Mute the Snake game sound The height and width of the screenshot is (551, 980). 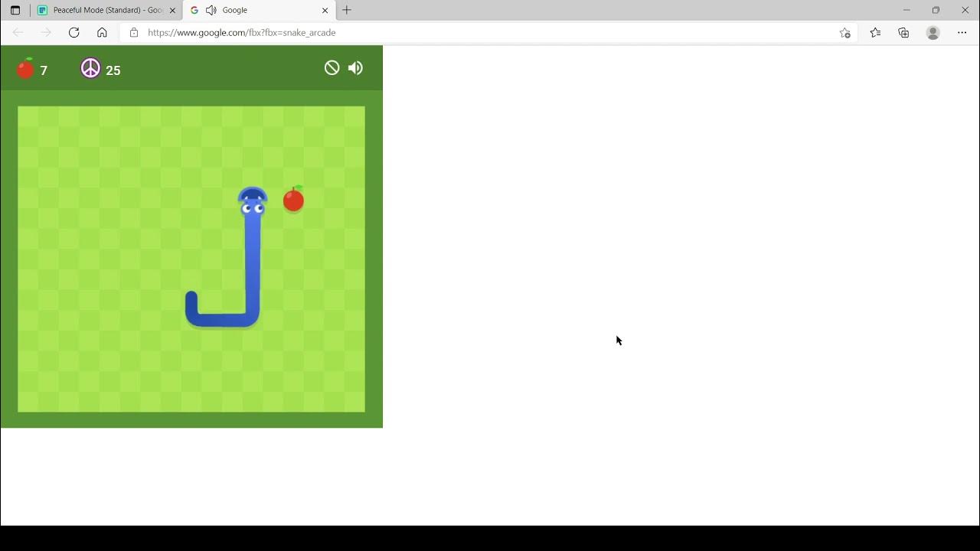click(355, 68)
